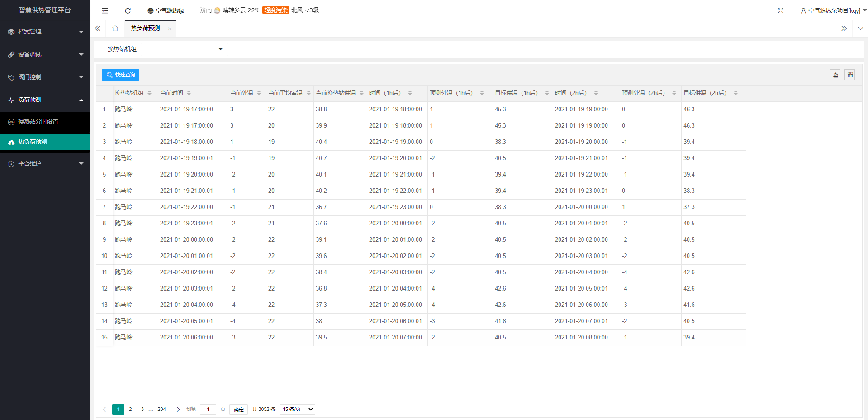Click the export table icon
Image resolution: width=868 pixels, height=420 pixels.
pos(835,75)
